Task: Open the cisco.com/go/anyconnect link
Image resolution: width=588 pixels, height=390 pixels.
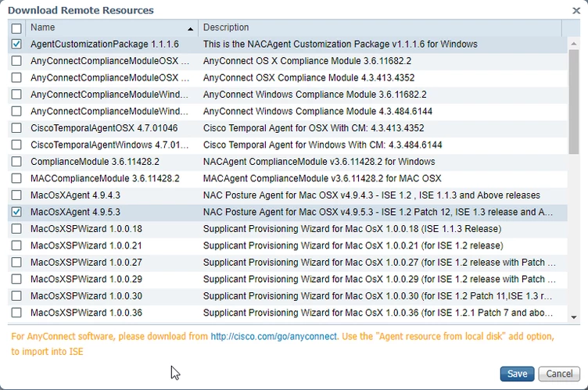Action: 274,336
